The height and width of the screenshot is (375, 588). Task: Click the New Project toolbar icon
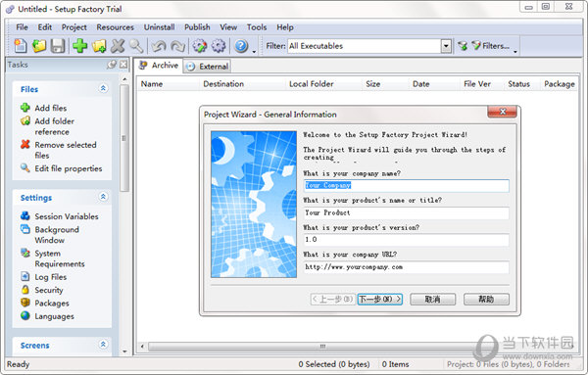coord(21,46)
